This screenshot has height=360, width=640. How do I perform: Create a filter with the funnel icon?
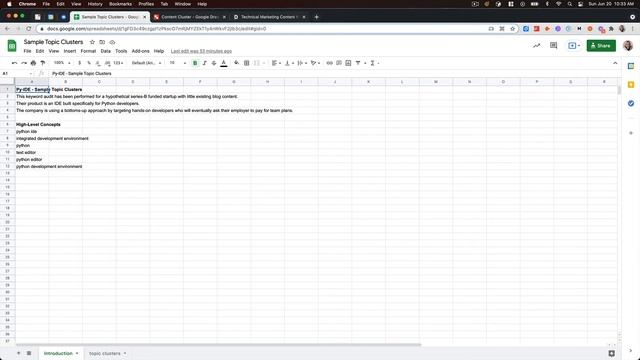(x=358, y=63)
